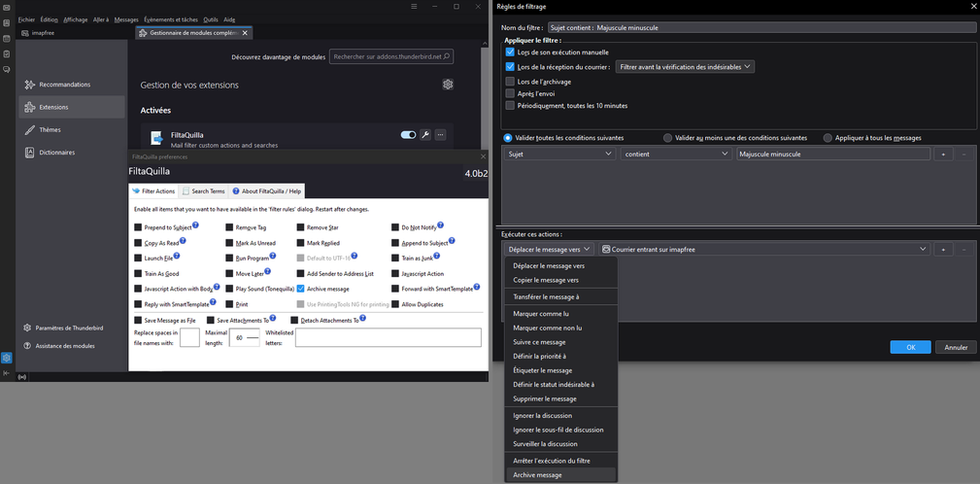Viewport: 980px width, 484px height.
Task: Open the "contient" operator dropdown
Action: [x=675, y=154]
